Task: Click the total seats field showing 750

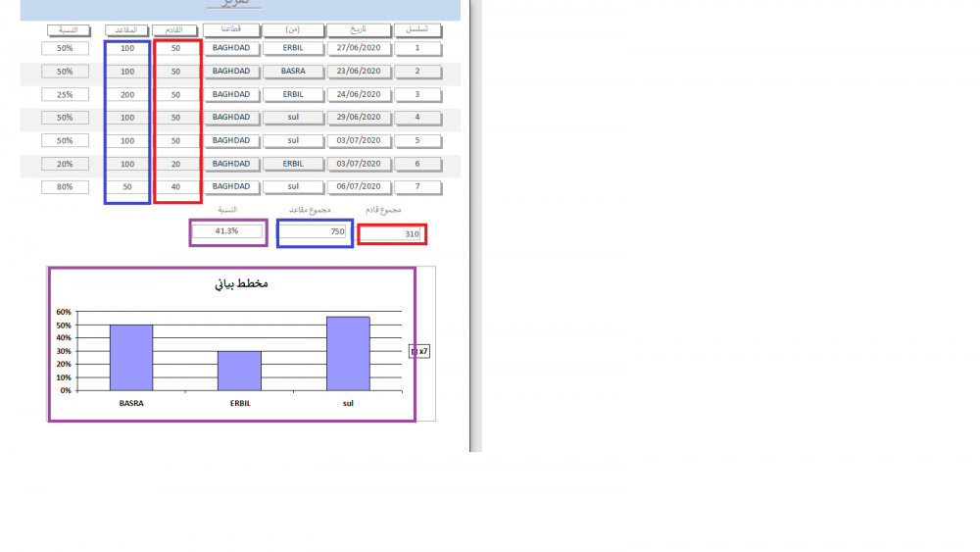Action: [314, 232]
